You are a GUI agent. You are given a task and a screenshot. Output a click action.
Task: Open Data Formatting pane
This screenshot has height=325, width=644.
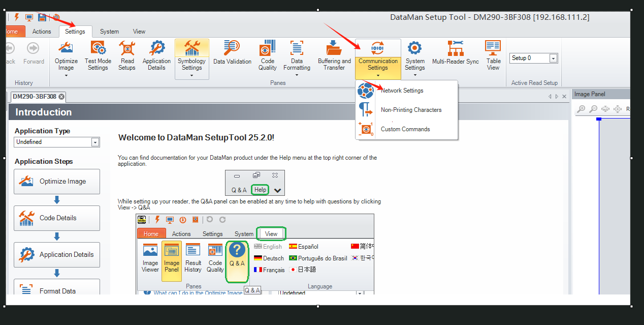pyautogui.click(x=297, y=56)
